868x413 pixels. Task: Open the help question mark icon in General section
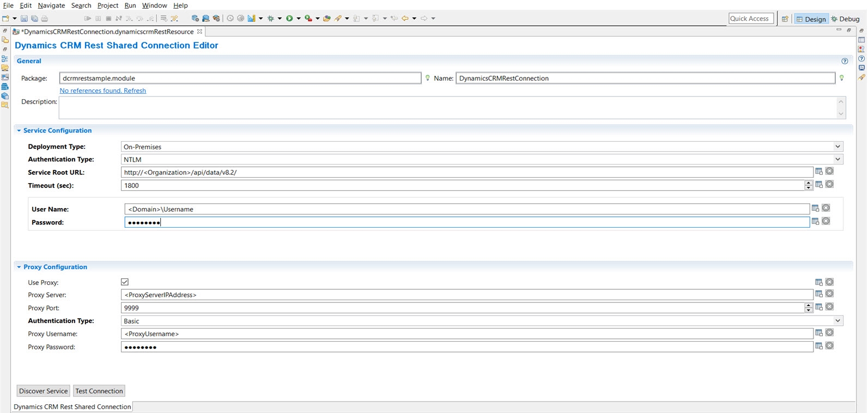845,61
